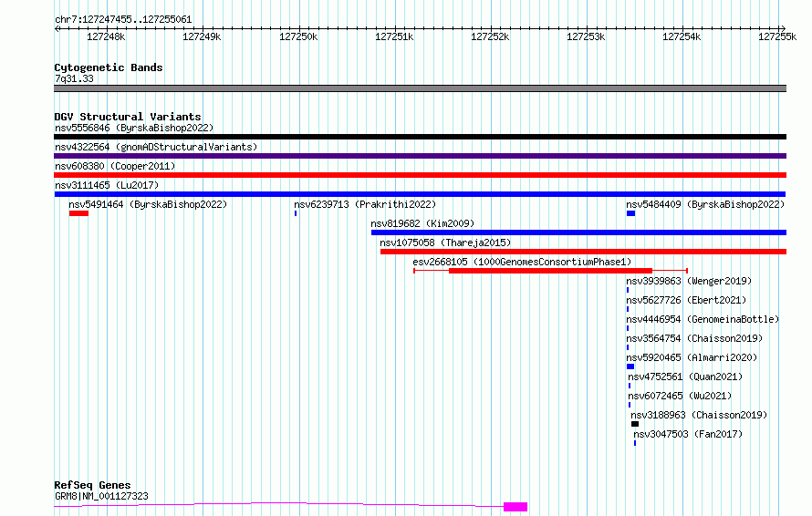Click the nsv6239713 (Prakrithi2022) label
The height and width of the screenshot is (516, 812).
(365, 204)
